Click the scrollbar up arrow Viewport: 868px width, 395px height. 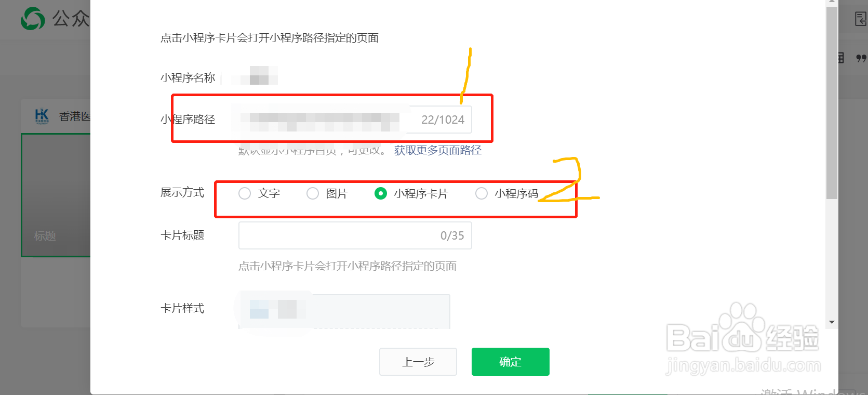click(832, 3)
